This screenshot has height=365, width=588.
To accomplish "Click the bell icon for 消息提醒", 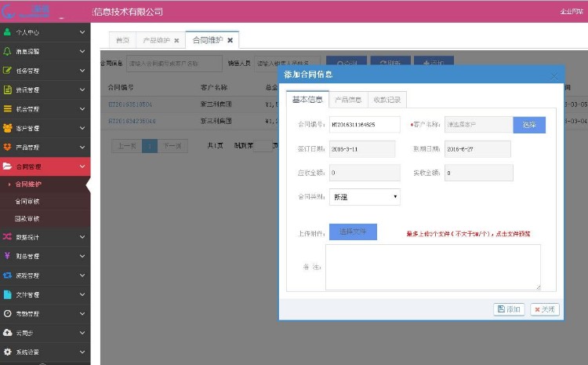I will click(7, 51).
